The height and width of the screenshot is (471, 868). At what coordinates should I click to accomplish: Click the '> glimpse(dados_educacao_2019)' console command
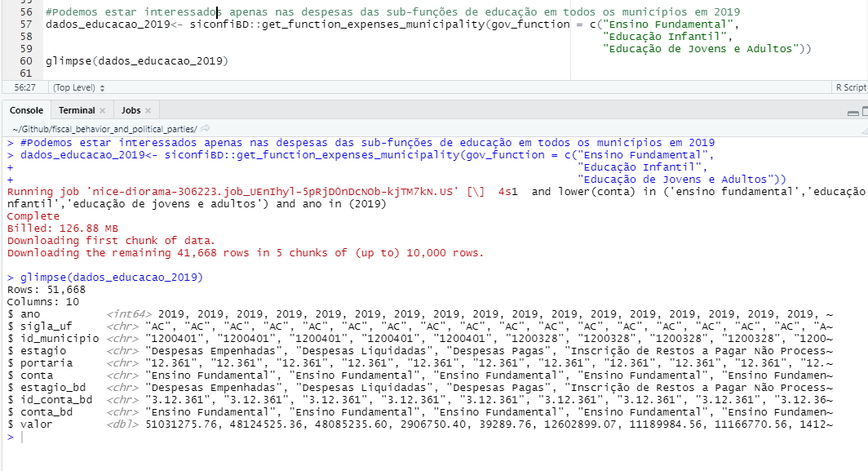[x=105, y=277]
